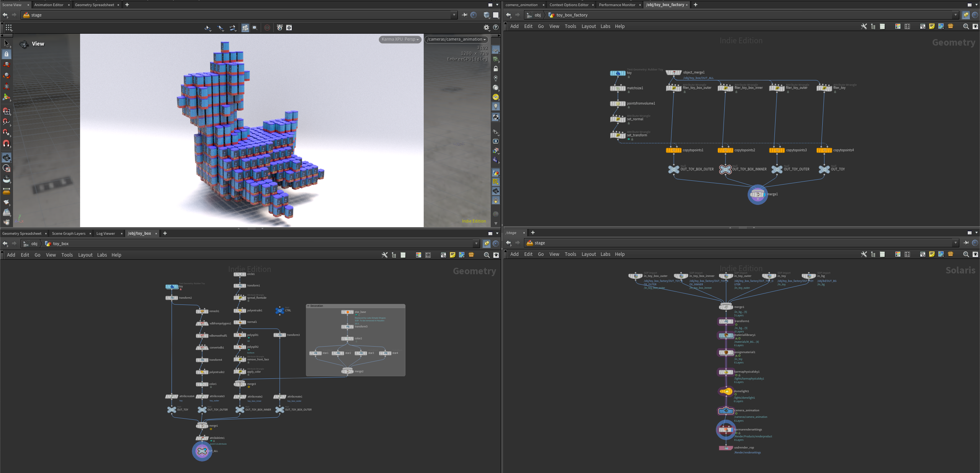
Task: Open the Karma XPU Persp renderer dropdown
Action: (400, 39)
